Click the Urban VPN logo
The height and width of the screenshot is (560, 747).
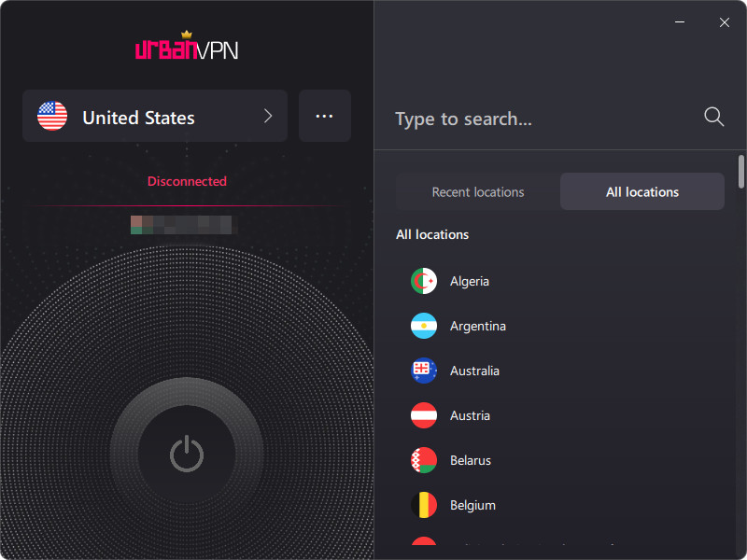187,46
